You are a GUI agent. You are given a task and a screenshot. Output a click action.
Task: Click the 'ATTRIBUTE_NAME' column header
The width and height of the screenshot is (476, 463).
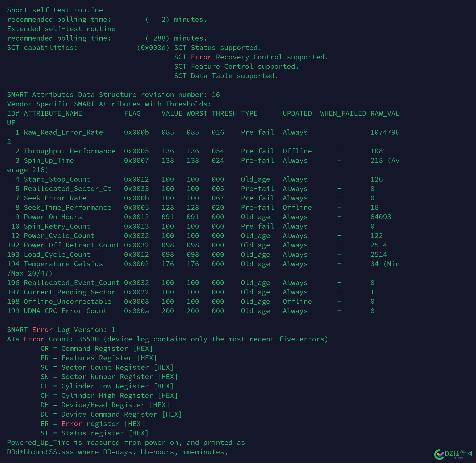[x=53, y=114]
